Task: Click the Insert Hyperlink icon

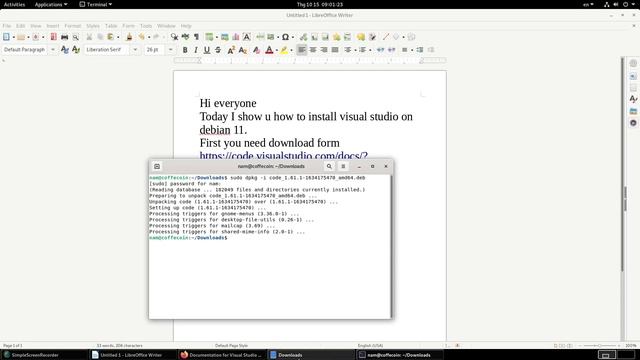Action: point(303,37)
